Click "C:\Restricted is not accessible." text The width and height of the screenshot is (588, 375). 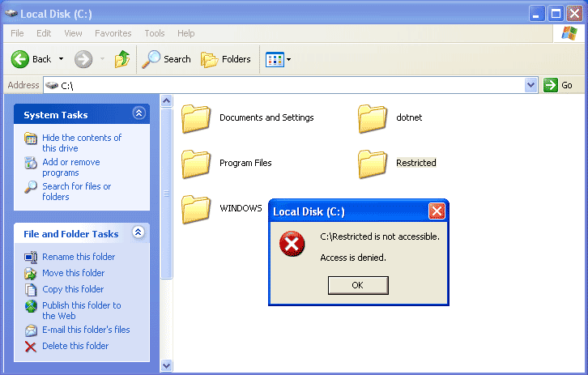(380, 237)
